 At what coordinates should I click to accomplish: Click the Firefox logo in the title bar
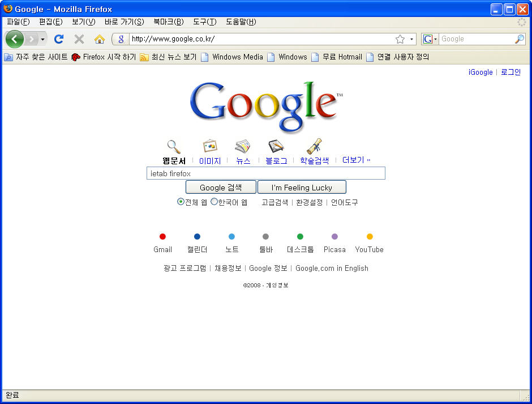pos(8,8)
